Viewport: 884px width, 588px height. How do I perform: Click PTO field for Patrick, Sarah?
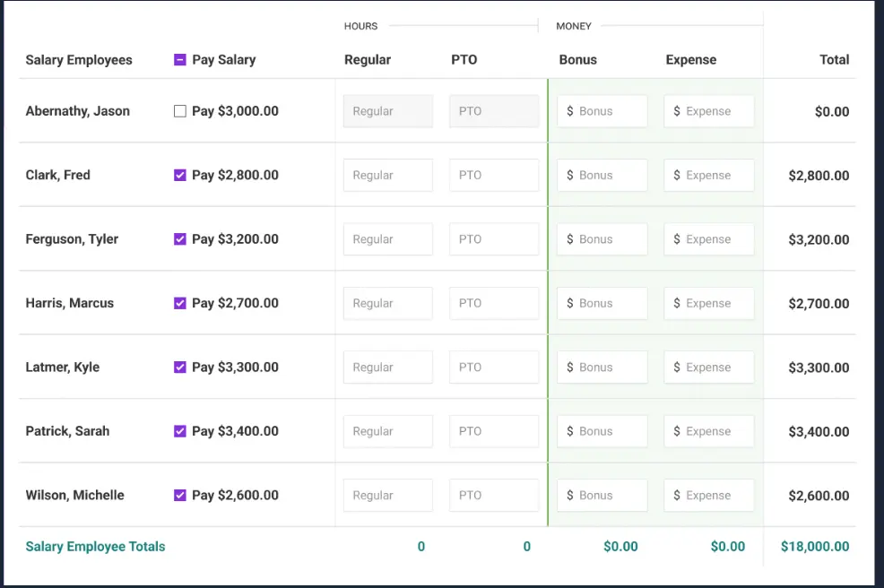494,431
